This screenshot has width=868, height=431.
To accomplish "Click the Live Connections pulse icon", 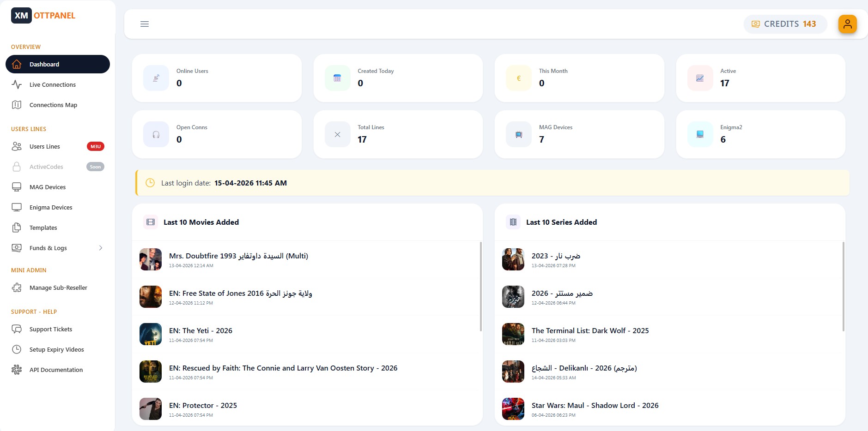I will click(17, 84).
